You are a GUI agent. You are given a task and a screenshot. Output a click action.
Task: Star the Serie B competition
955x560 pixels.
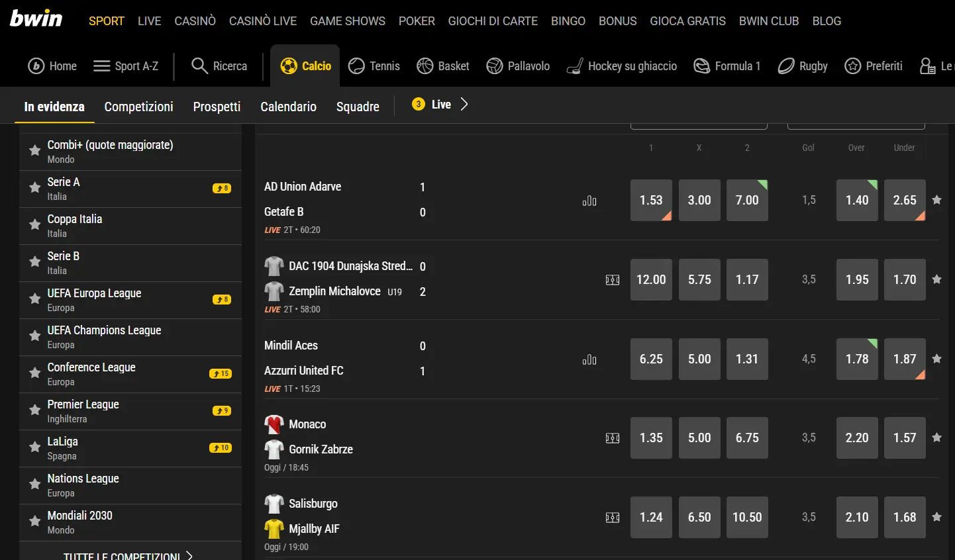pos(35,262)
